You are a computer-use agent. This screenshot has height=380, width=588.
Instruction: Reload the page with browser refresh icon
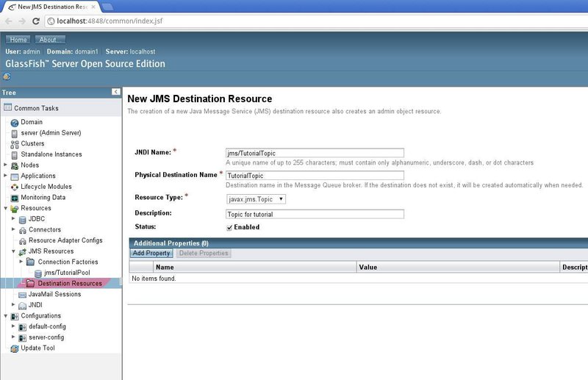(x=36, y=21)
